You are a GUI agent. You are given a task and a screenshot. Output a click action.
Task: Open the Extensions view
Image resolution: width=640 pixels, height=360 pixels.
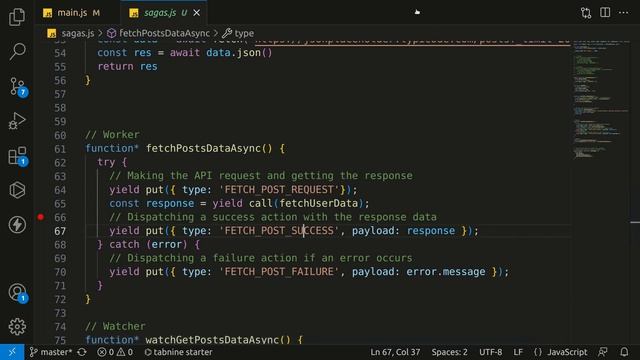[18, 156]
